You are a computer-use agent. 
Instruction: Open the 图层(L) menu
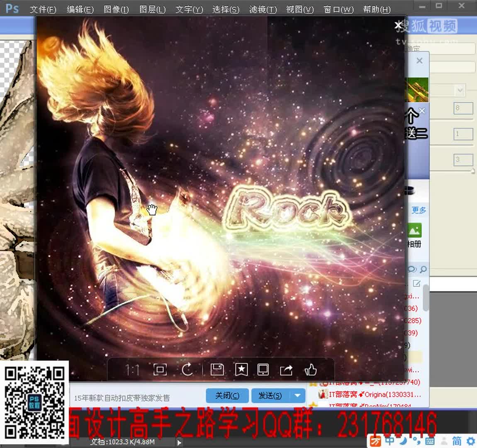[x=152, y=10]
